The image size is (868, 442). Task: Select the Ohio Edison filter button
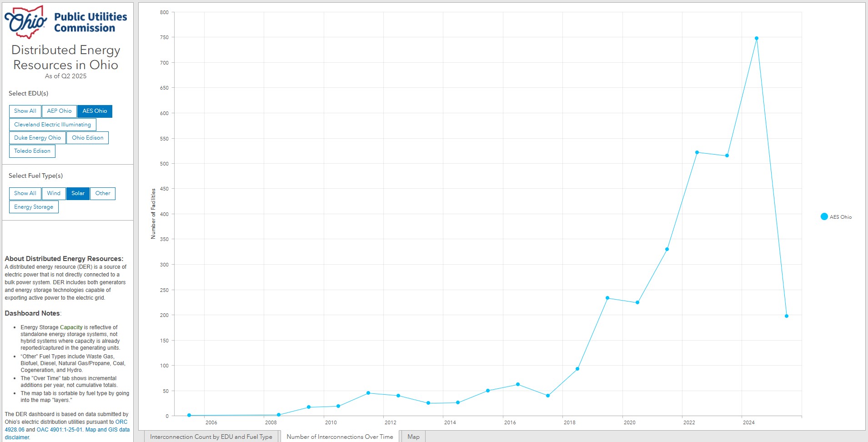[x=87, y=138]
